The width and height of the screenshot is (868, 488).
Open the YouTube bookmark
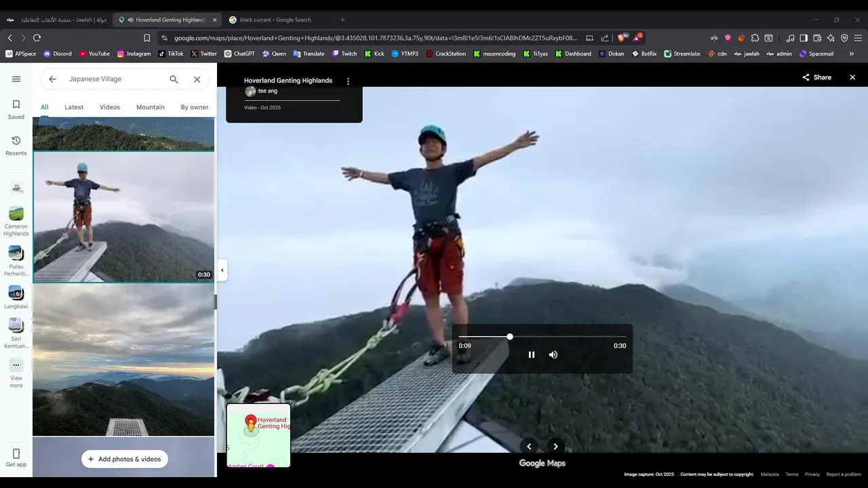94,54
